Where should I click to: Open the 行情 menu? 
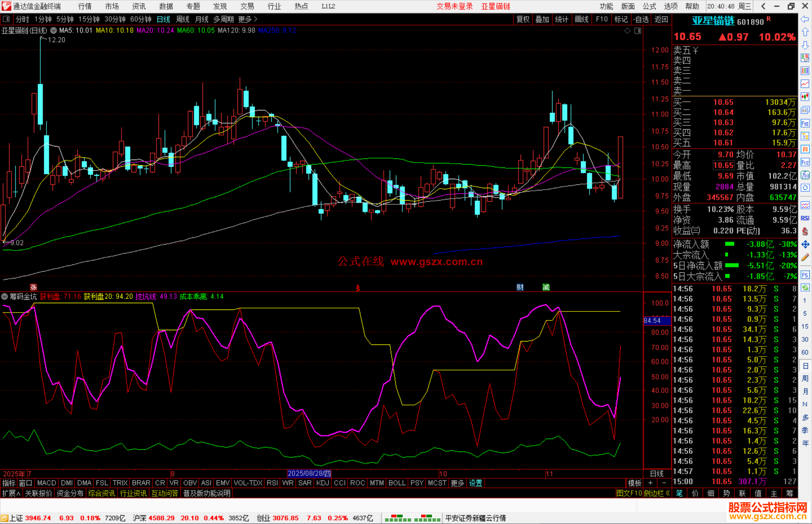85,6
